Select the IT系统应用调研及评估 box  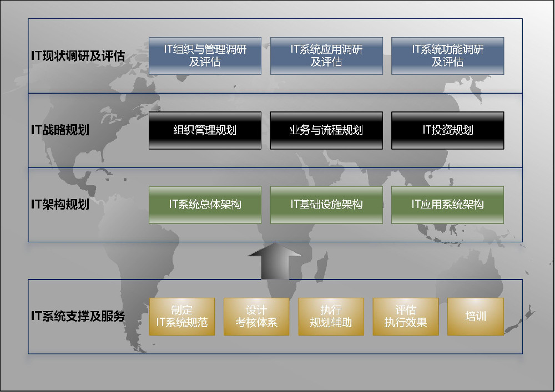point(326,55)
